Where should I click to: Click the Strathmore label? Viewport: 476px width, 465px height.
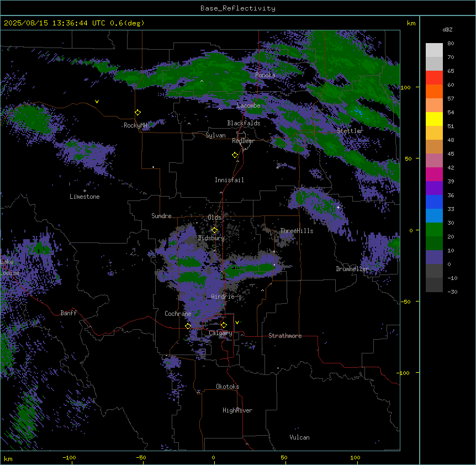coord(285,336)
